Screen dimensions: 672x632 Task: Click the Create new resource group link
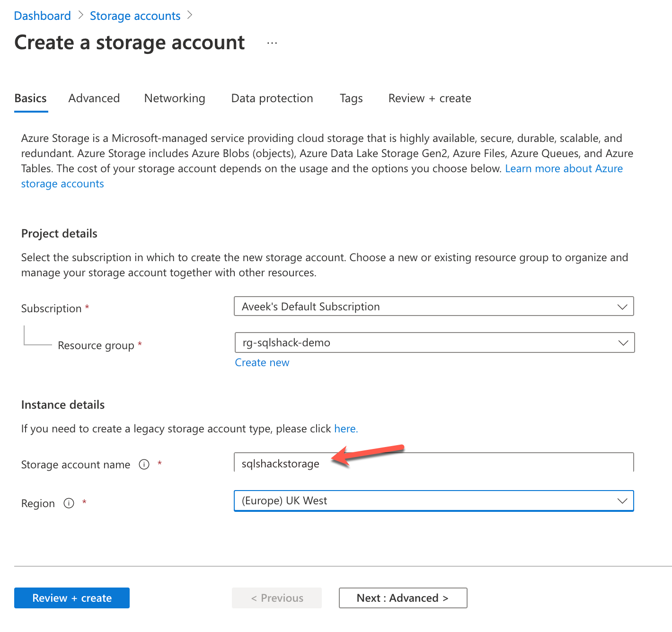262,363
